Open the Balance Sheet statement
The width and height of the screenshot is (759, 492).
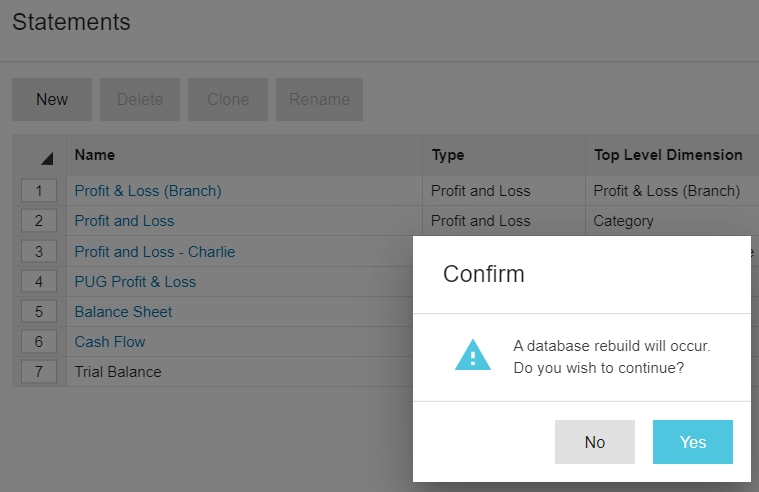point(123,311)
